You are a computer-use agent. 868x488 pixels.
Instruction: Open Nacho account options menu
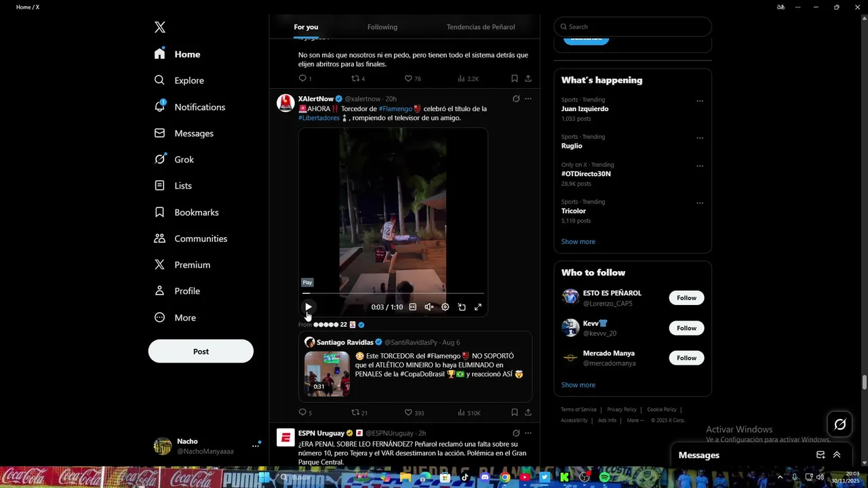click(256, 446)
